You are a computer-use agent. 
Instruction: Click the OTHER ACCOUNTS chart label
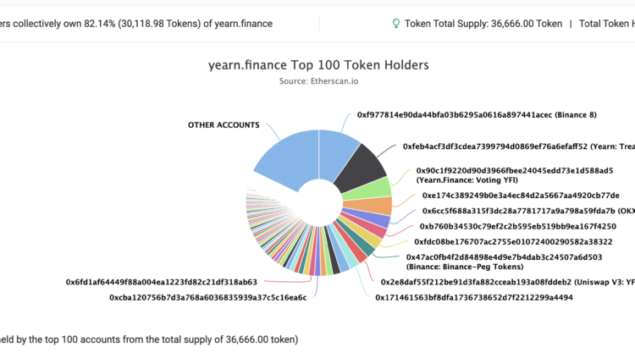click(x=224, y=125)
